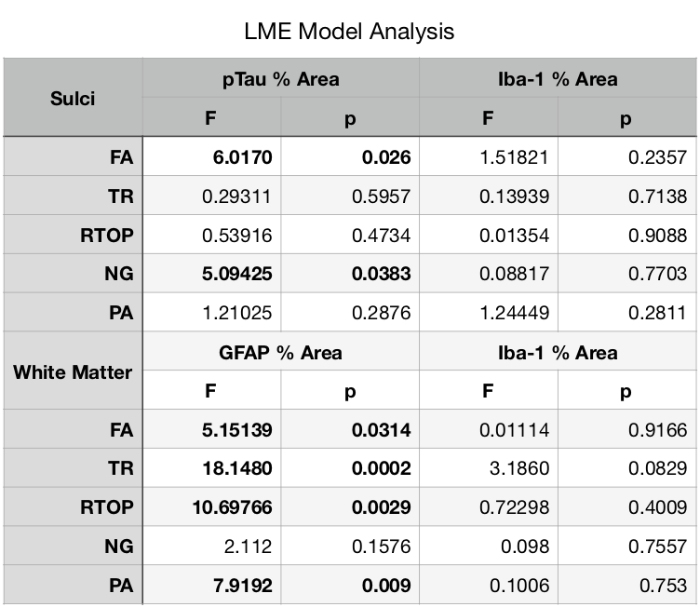The height and width of the screenshot is (607, 700).
Task: Select the "White Matter" section header cell
Action: point(72,372)
